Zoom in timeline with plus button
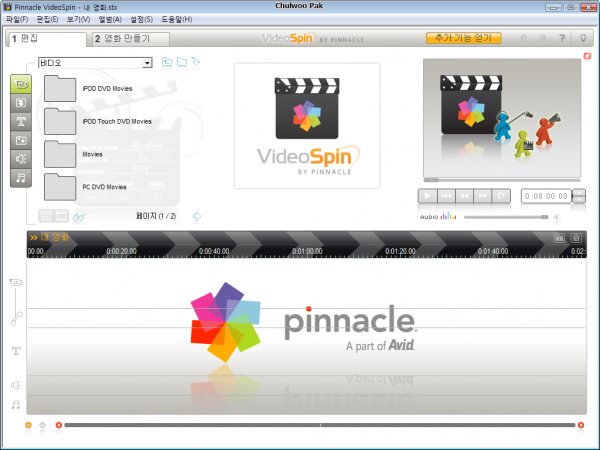The width and height of the screenshot is (600, 450). tap(28, 425)
